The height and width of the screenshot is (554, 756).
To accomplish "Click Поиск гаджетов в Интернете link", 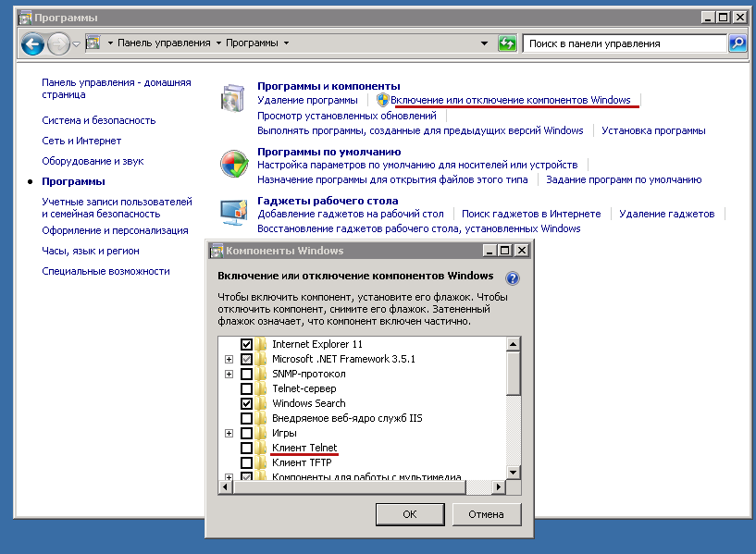I will [x=531, y=214].
